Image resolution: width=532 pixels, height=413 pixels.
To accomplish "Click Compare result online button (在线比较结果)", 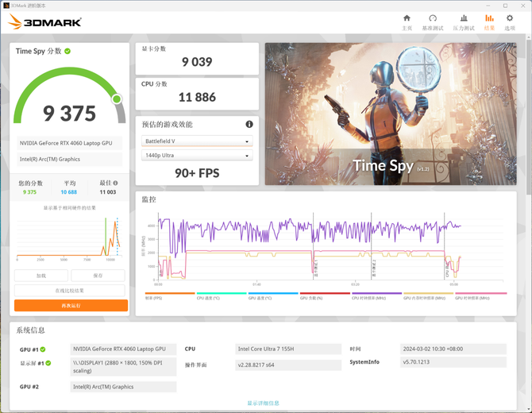I will (x=70, y=291).
